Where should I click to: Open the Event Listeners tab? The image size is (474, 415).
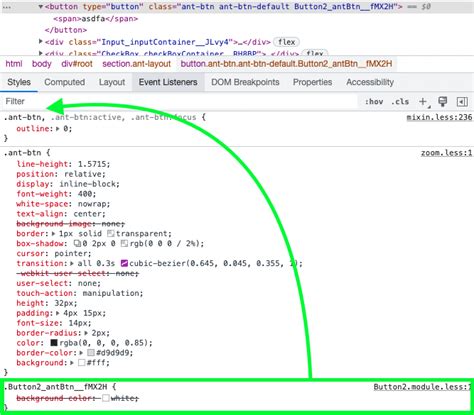[x=168, y=82]
